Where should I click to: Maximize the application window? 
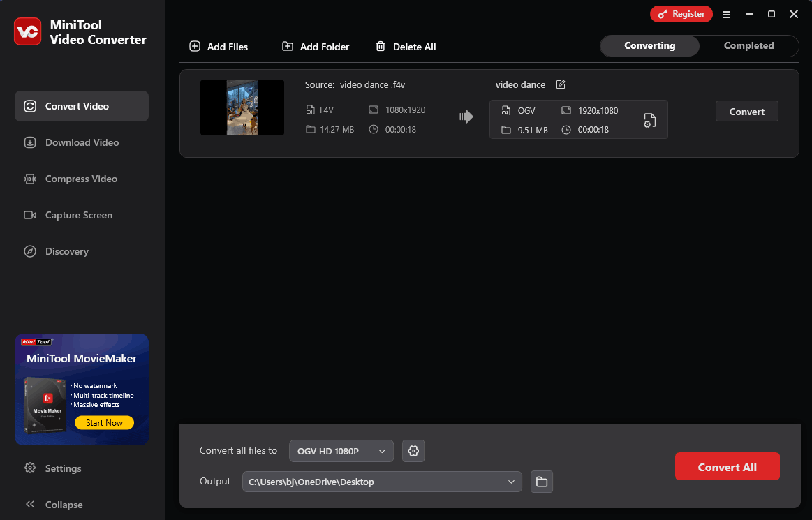[x=771, y=14]
